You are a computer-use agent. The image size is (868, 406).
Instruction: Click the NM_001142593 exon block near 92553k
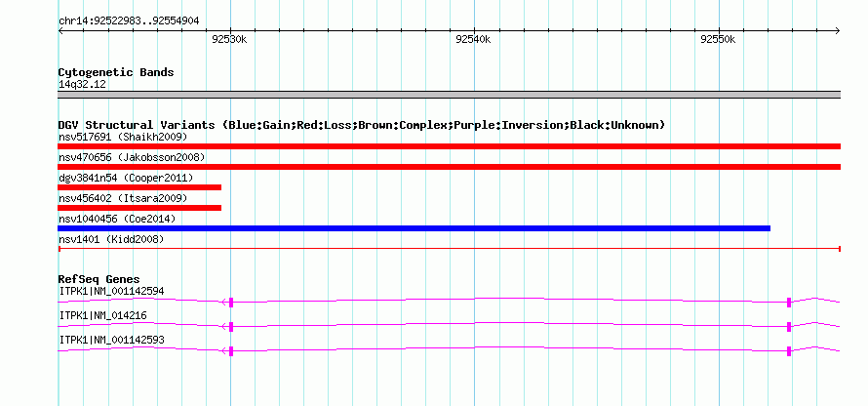pos(789,351)
